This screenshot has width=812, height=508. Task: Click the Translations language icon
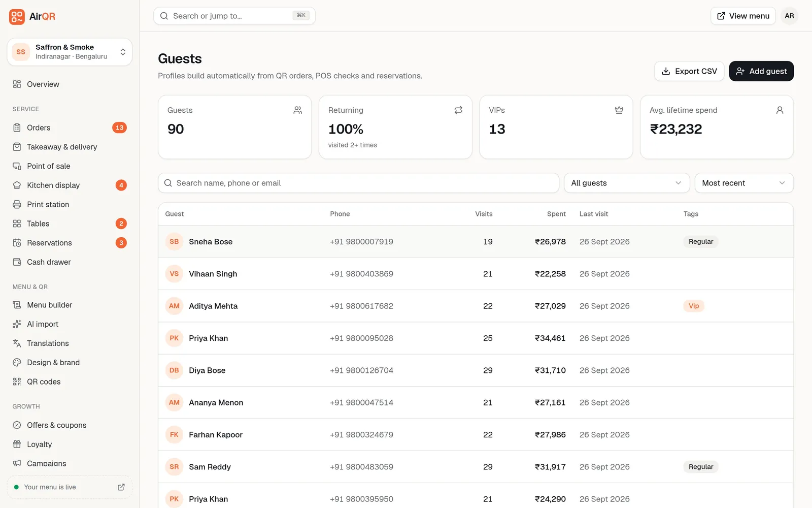coord(17,343)
